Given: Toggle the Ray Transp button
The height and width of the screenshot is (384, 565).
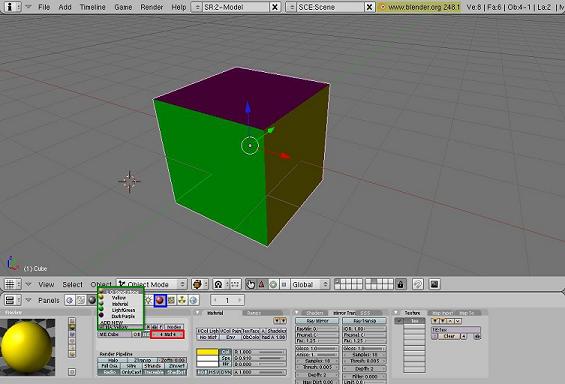Looking at the screenshot, I should (364, 321).
